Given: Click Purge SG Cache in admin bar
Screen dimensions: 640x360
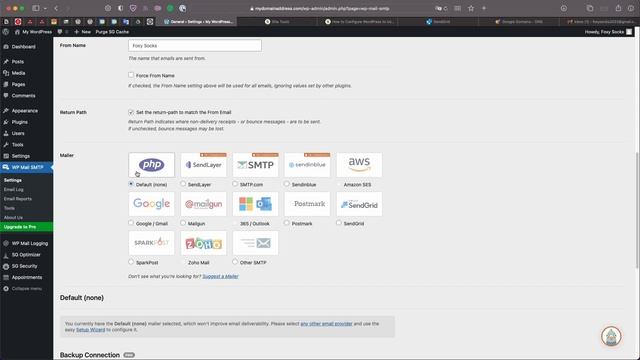Looking at the screenshot, I should (x=112, y=31).
